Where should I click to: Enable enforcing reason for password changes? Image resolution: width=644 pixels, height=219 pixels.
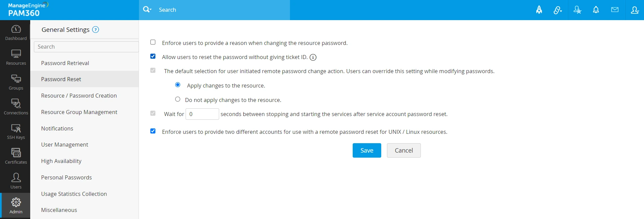pos(153,42)
